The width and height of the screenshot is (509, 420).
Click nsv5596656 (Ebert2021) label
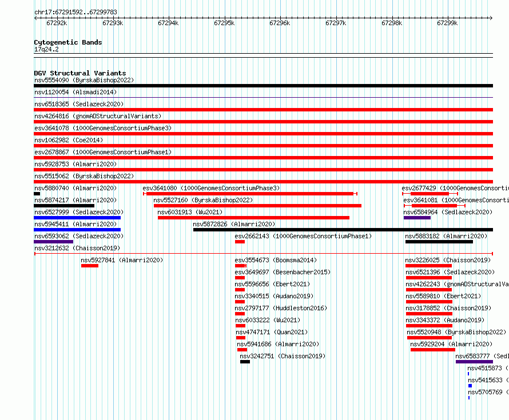pyautogui.click(x=272, y=284)
